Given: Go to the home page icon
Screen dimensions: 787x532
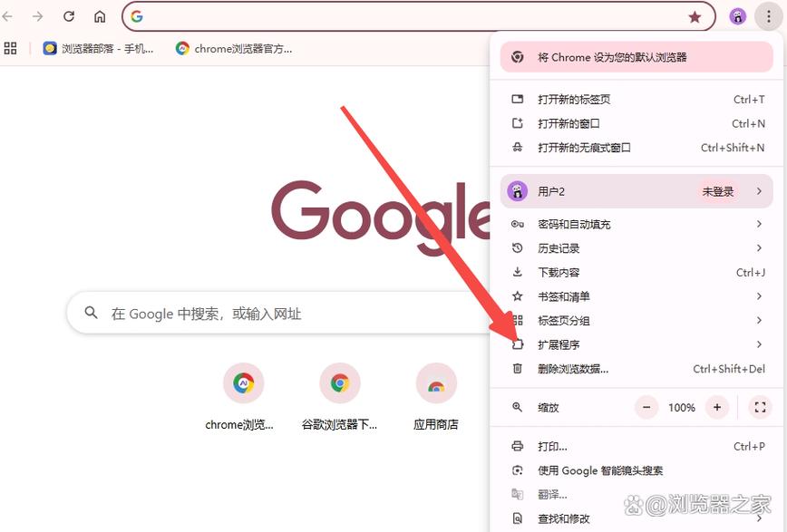Looking at the screenshot, I should pos(100,16).
